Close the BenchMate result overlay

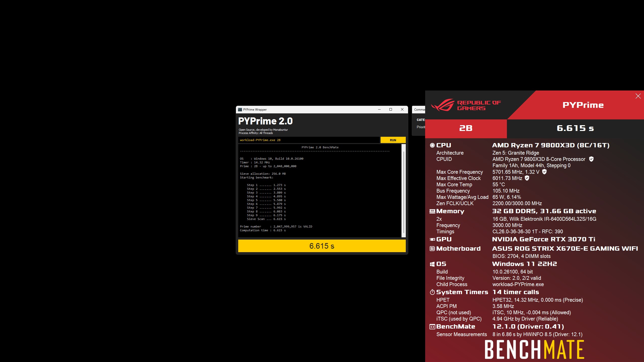tap(638, 96)
